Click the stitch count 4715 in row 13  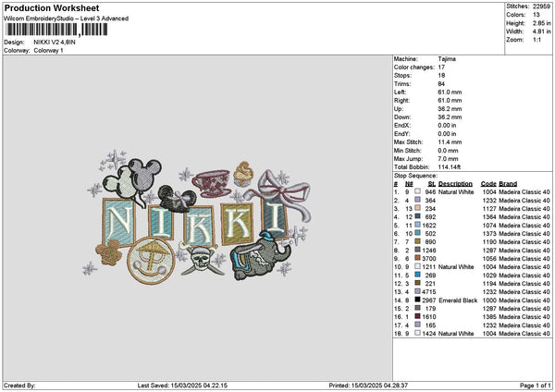point(429,292)
